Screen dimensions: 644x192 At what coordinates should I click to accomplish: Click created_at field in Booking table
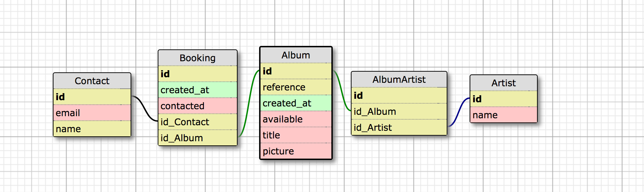(x=198, y=90)
